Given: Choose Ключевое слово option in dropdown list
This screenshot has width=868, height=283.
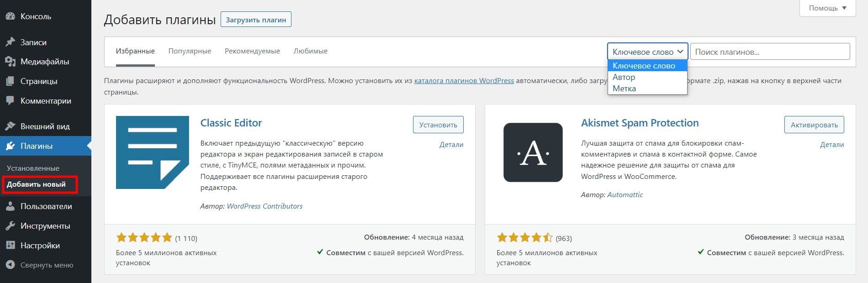Looking at the screenshot, I should [x=647, y=66].
